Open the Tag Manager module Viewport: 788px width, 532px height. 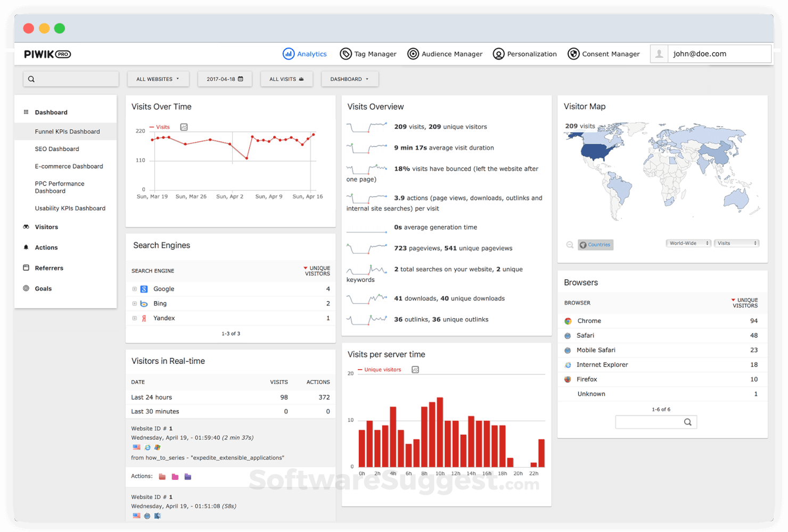pyautogui.click(x=368, y=54)
